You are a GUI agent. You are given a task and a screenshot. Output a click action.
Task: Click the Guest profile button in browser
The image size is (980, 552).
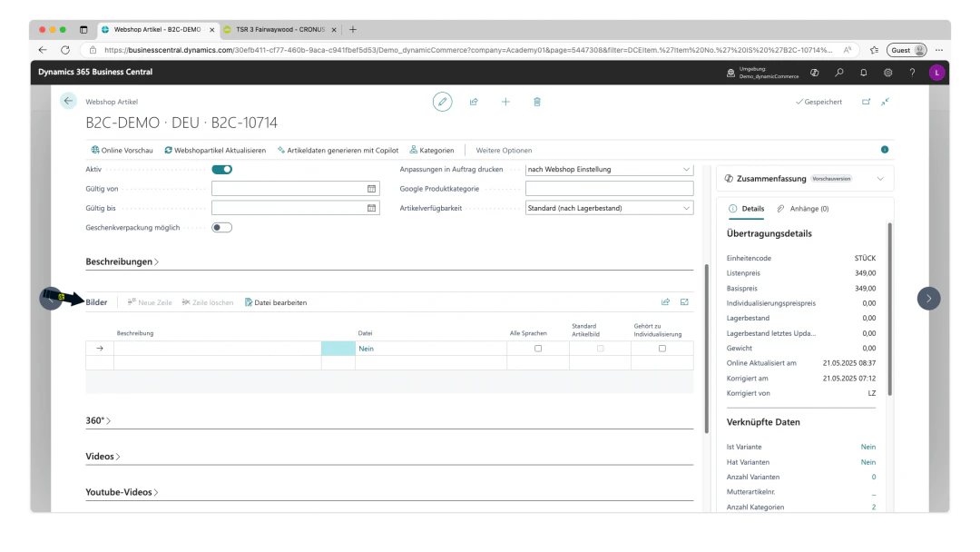pyautogui.click(x=906, y=50)
